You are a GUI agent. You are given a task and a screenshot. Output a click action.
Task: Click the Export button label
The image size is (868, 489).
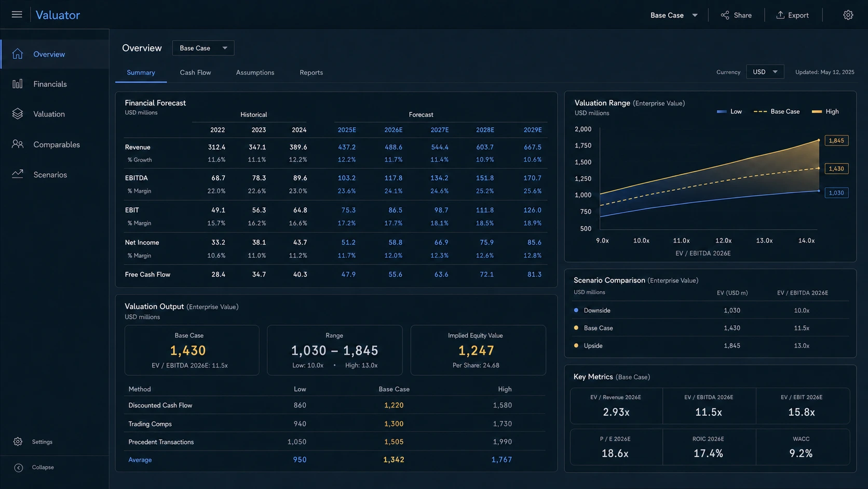click(798, 15)
